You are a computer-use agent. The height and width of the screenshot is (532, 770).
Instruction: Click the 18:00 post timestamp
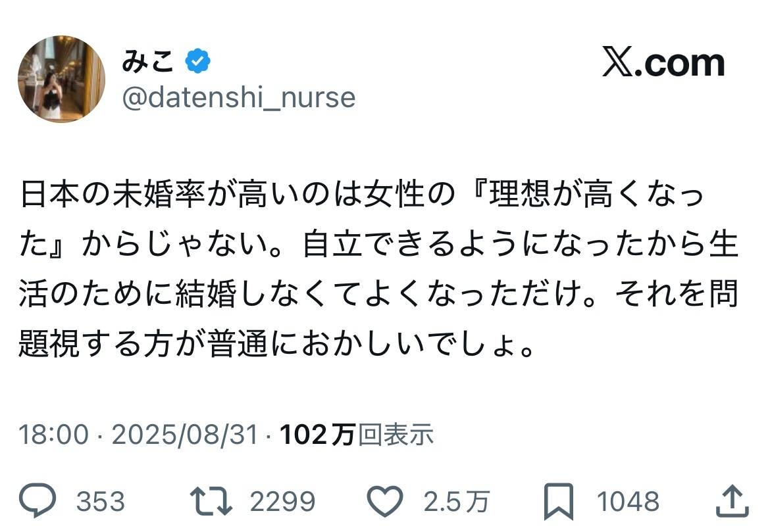(x=53, y=435)
